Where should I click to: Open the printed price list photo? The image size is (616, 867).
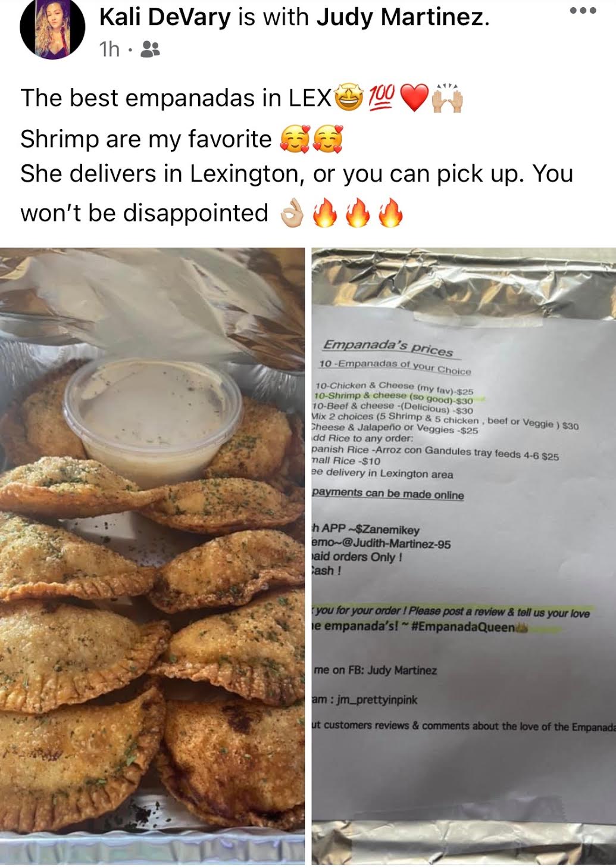coord(464,556)
